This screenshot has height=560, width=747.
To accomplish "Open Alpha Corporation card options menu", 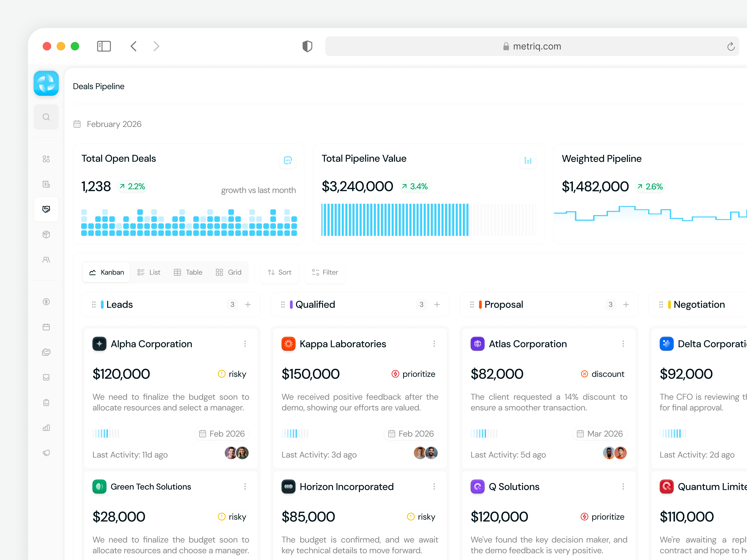I will (x=245, y=344).
